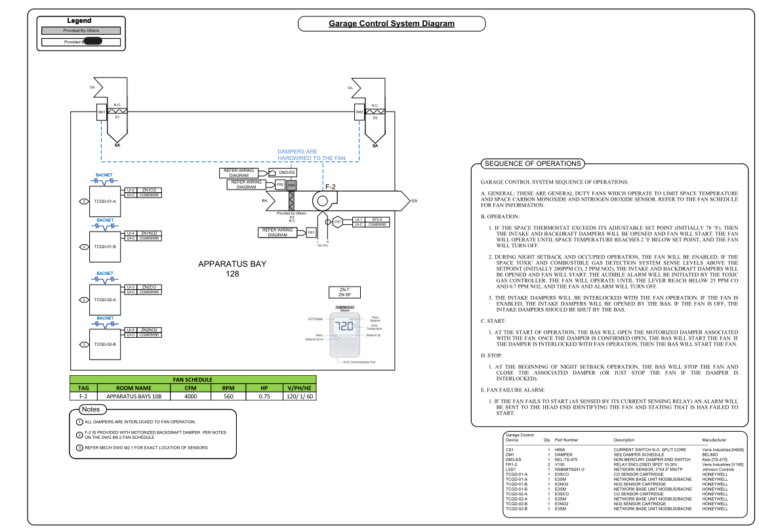Select the ZN1CO point label
759x532 pixels.
[149, 190]
